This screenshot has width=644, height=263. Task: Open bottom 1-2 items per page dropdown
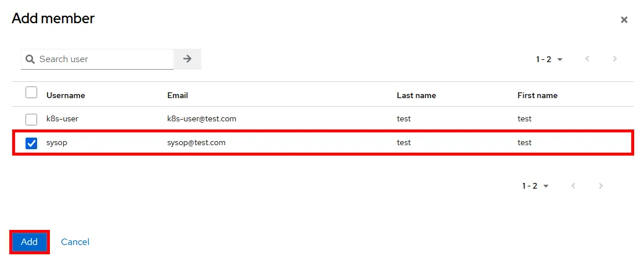[x=536, y=186]
